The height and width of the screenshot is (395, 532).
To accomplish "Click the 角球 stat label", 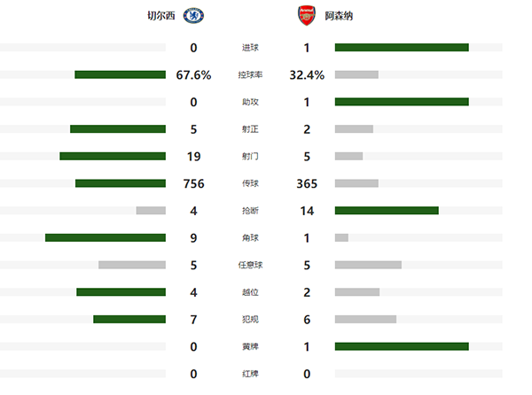I will pyautogui.click(x=251, y=237).
